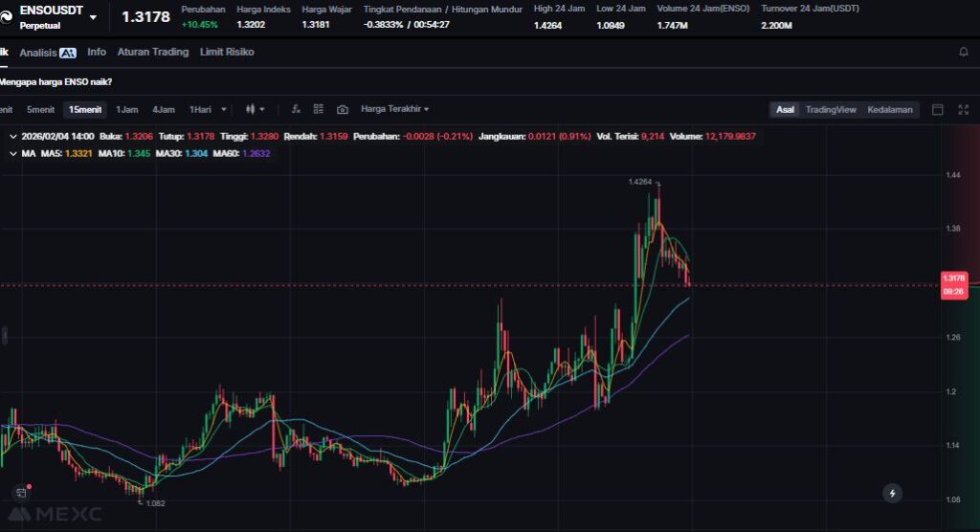Select the 1Jam timeframe

126,109
